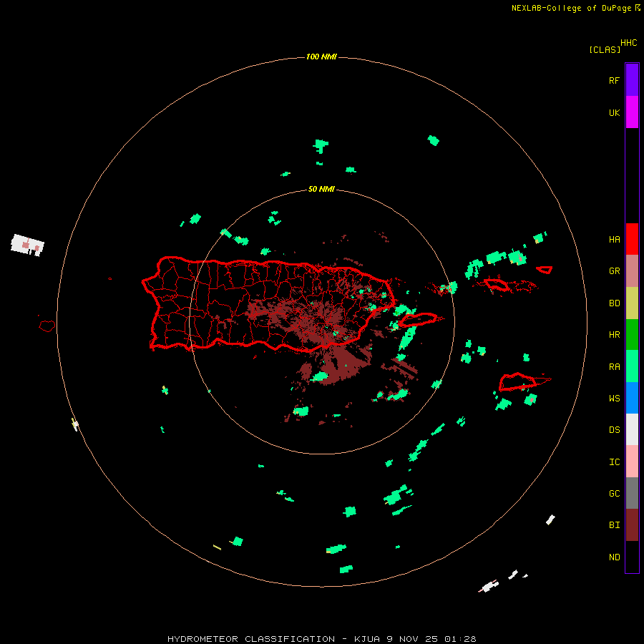Click the 50 NMI range ring label
644x644 pixels.
321,189
